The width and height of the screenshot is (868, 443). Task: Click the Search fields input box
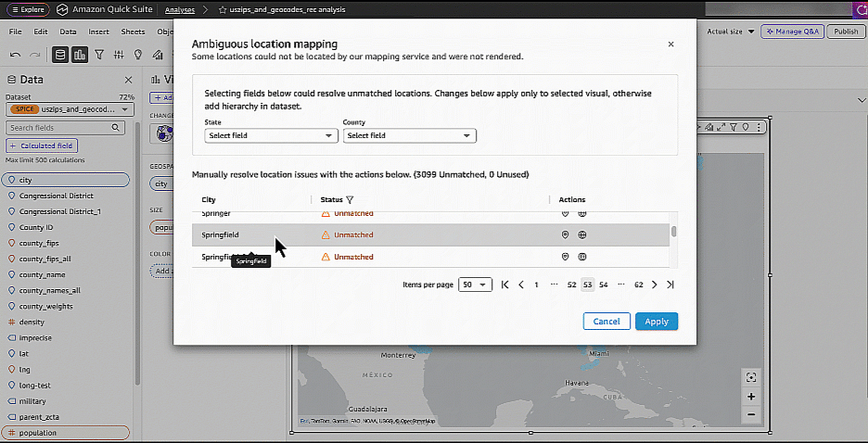click(64, 128)
